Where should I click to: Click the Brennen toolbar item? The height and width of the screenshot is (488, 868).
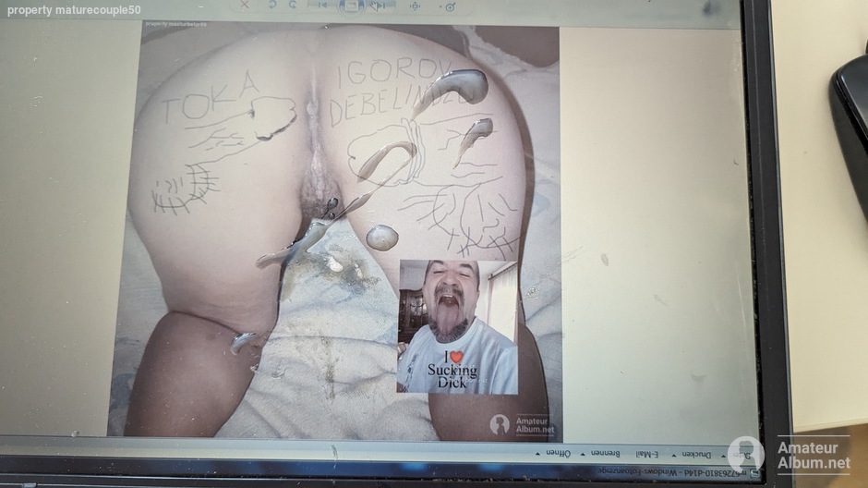[x=605, y=454]
